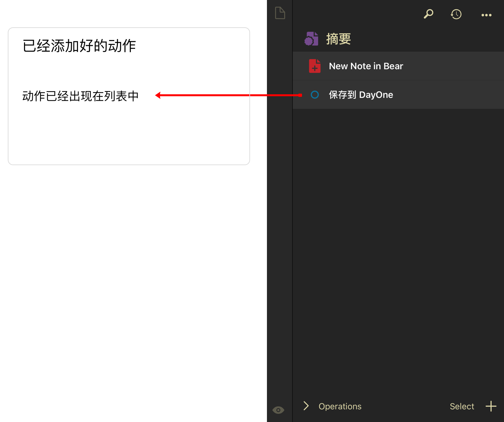Add a new action with plus icon
Image resolution: width=504 pixels, height=422 pixels.
pos(491,406)
